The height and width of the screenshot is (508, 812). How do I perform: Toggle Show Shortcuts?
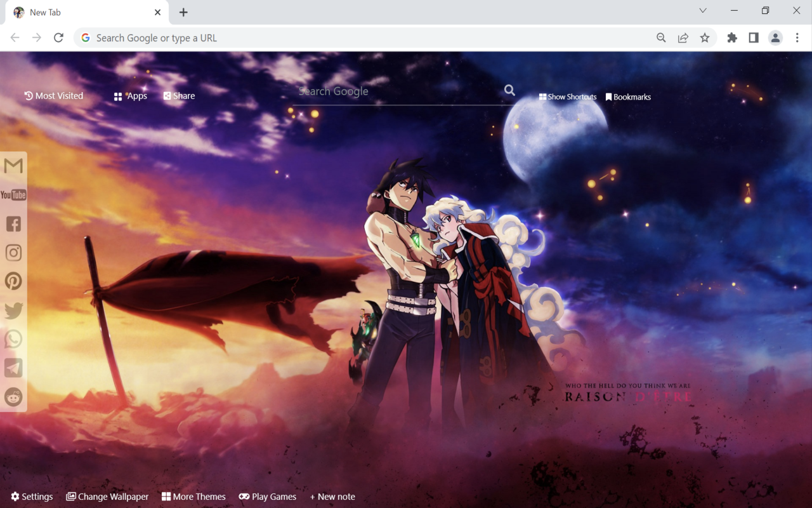click(568, 97)
